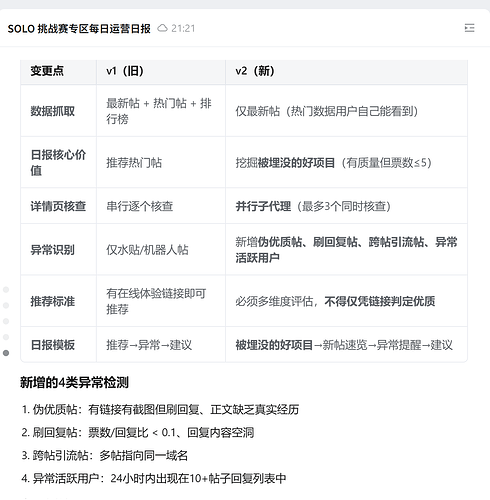This screenshot has height=500, width=490.
Task: Click the cell "详情页核查"
Action: coord(58,206)
